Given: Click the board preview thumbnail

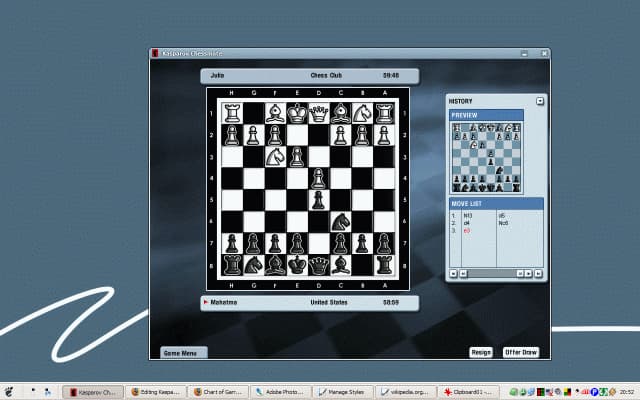Looking at the screenshot, I should [486, 157].
